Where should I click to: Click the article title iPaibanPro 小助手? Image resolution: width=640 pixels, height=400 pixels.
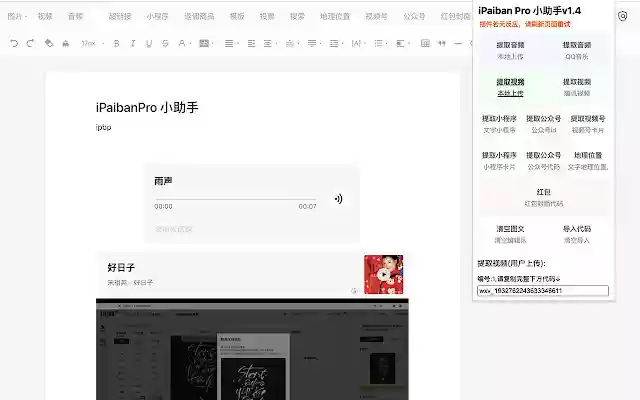147,107
